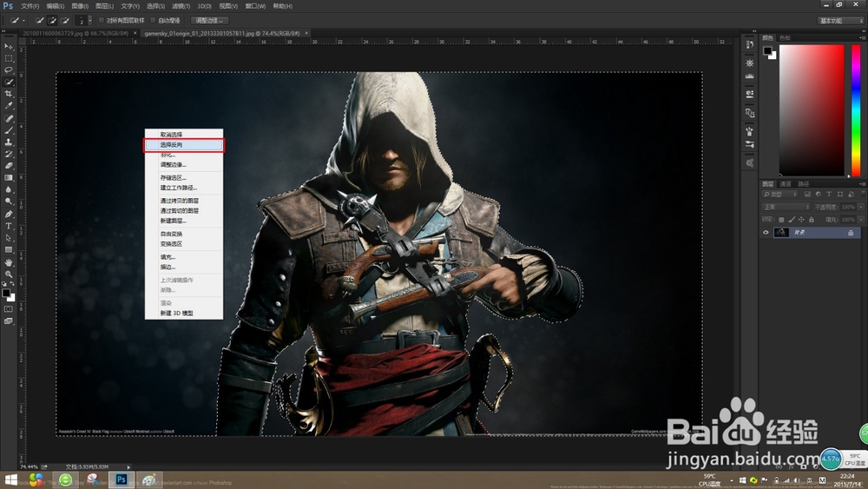The width and height of the screenshot is (868, 489).
Task: Open the History panel icon
Action: 750,45
